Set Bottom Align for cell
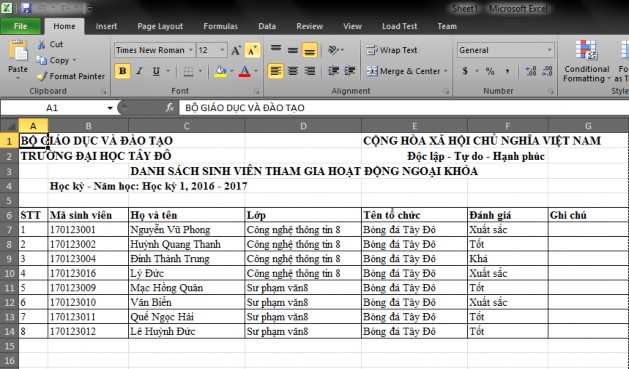The width and height of the screenshot is (629, 369). coord(309,50)
